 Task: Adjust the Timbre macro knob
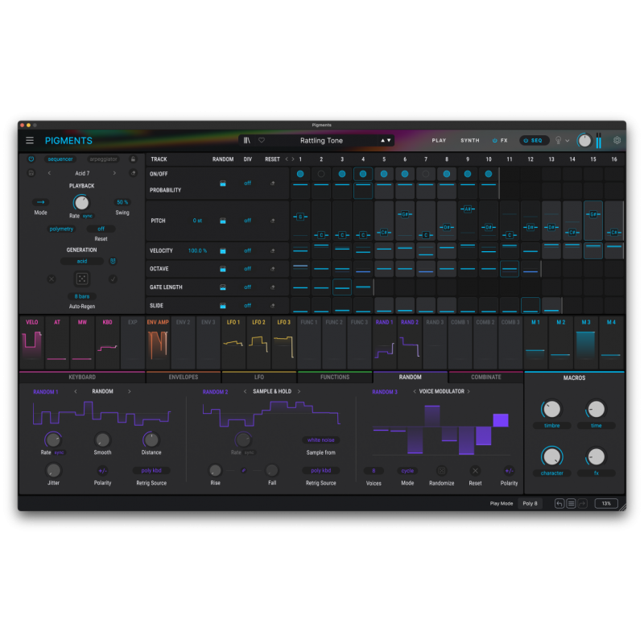pos(552,408)
